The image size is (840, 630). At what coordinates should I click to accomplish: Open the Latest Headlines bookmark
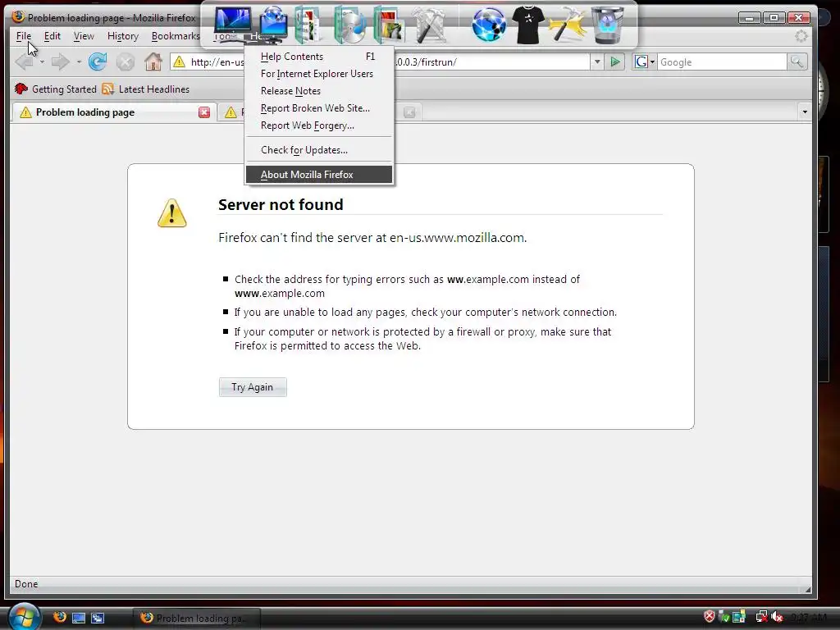coord(146,89)
